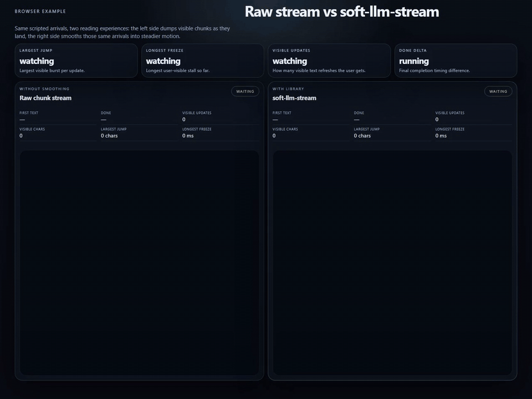Click VISIBLE UPDATES label in Raw chunk stream panel
The height and width of the screenshot is (399, 532).
tap(197, 113)
